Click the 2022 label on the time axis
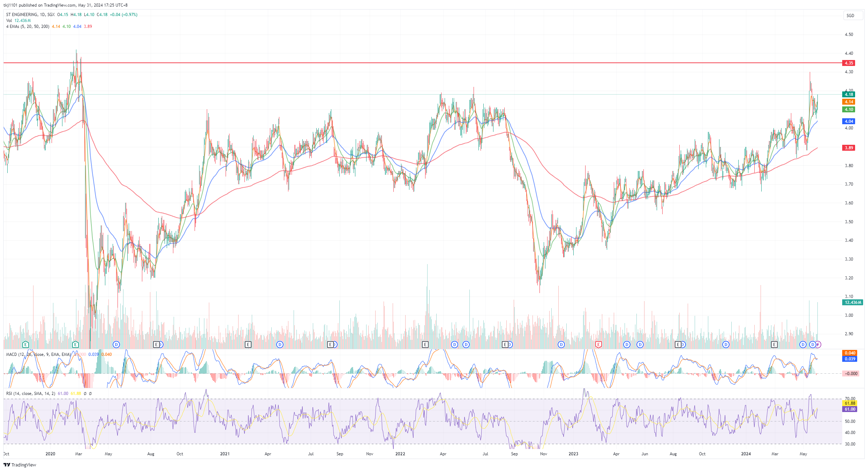Image resolution: width=868 pixels, height=471 pixels. 400,454
